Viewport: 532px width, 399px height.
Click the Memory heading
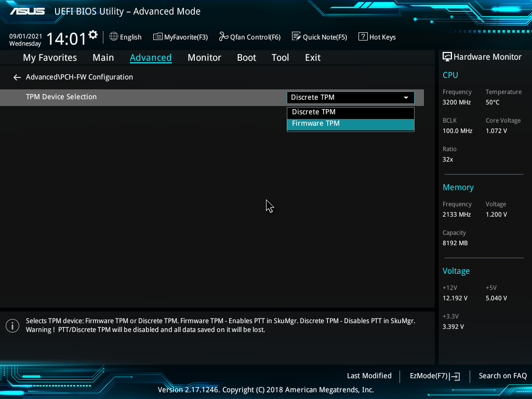pyautogui.click(x=458, y=187)
